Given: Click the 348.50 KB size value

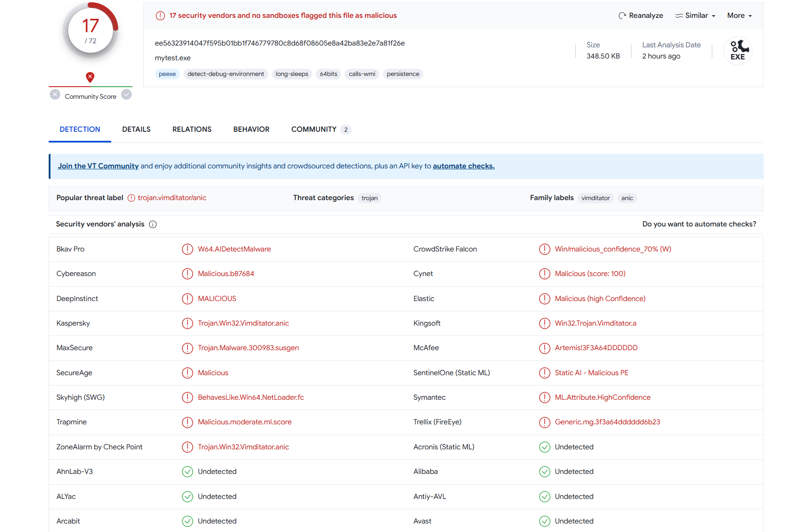Looking at the screenshot, I should (603, 56).
